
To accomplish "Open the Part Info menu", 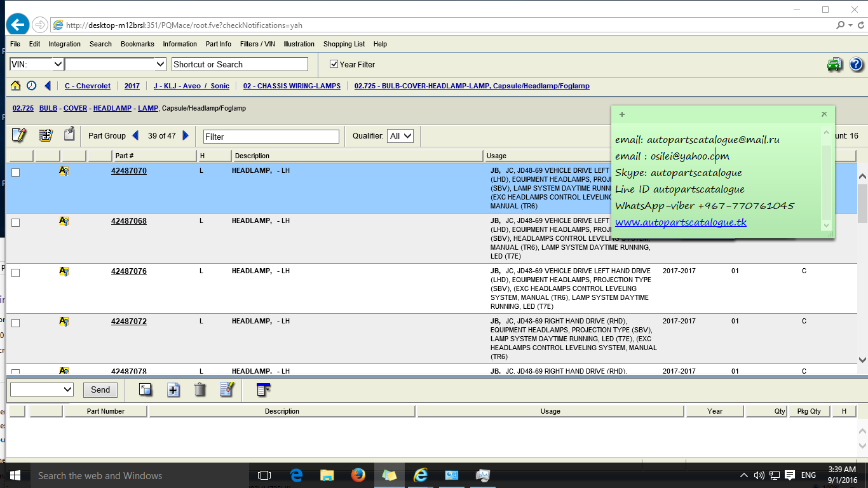I will pos(219,44).
